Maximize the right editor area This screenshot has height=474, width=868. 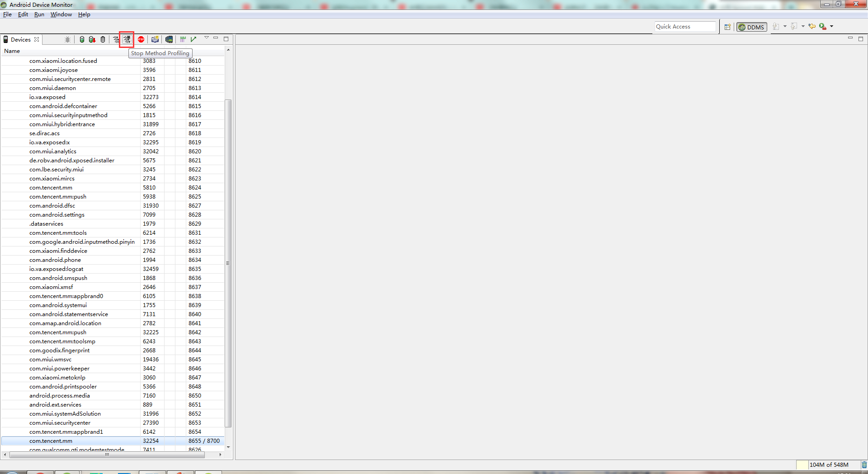[861, 39]
